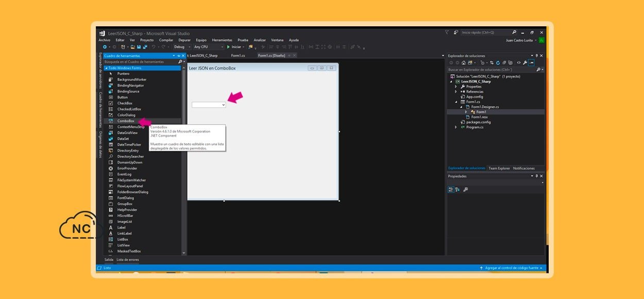Screen dimensions: 644x299
Task: Select the ErrorProvider component
Action: point(127,169)
